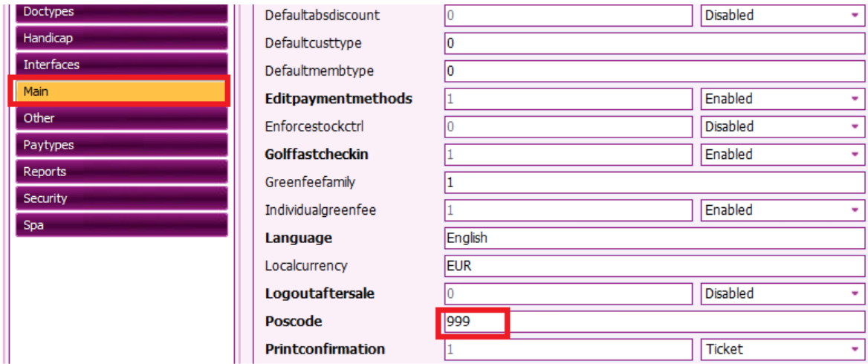Click the Localcurrency field showing EUR
Viewport: 868px width, 364px height.
(x=654, y=266)
